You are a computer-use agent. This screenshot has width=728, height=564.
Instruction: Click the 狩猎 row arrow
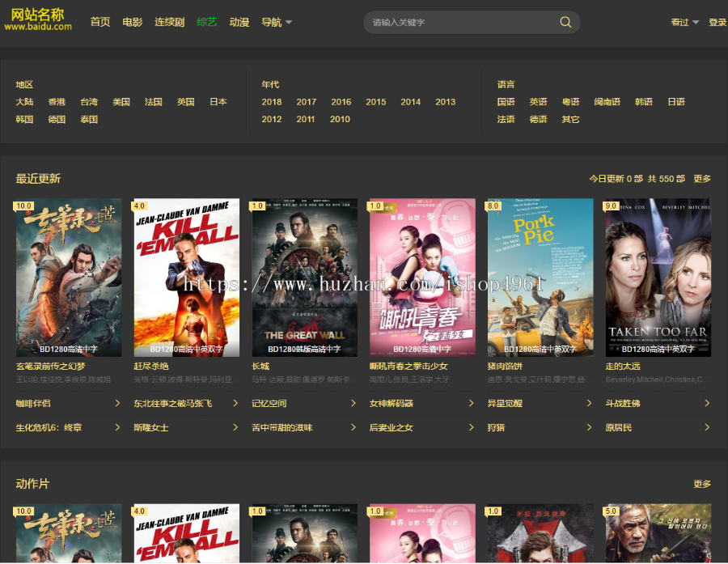point(589,427)
